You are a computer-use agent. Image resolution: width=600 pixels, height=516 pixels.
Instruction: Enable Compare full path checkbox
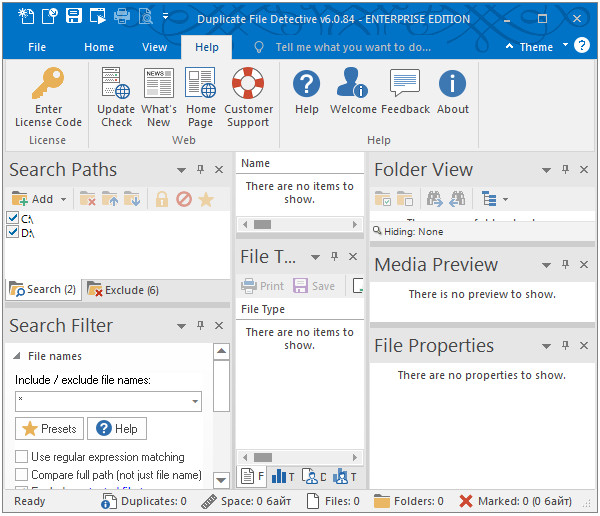[x=22, y=475]
